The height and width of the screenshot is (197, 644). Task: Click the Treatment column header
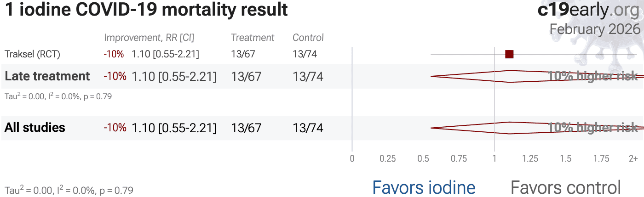point(253,38)
